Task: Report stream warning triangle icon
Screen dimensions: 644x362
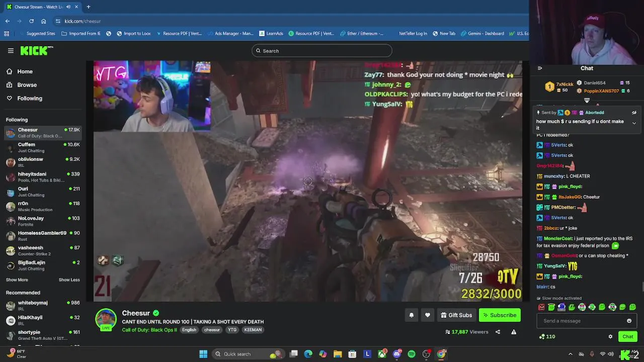Action: click(514, 332)
